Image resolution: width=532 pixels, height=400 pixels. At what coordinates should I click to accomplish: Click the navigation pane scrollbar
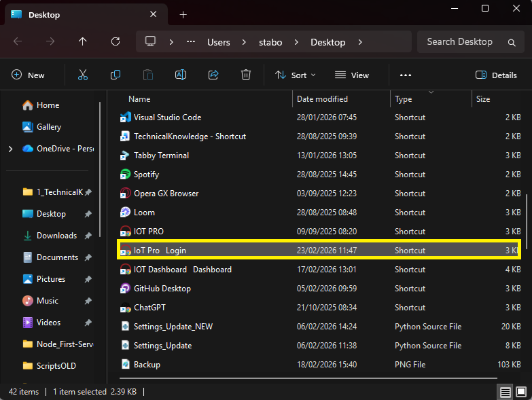(x=100, y=170)
